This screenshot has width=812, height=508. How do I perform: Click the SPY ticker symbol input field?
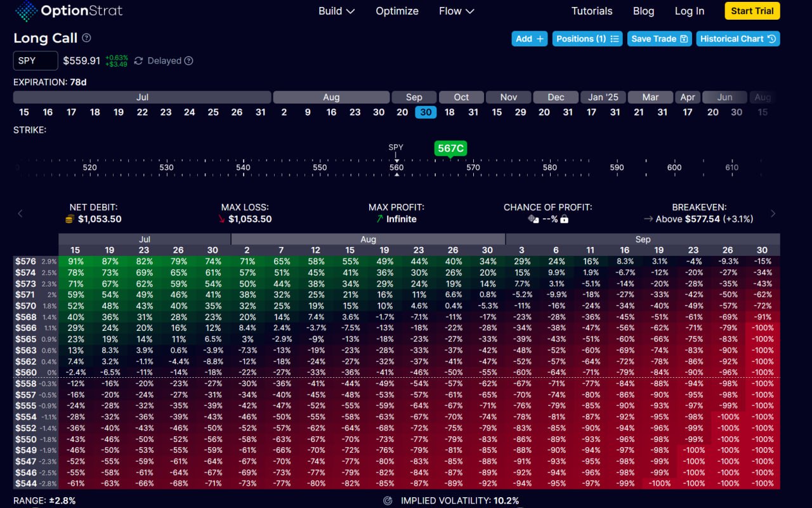[x=36, y=61]
